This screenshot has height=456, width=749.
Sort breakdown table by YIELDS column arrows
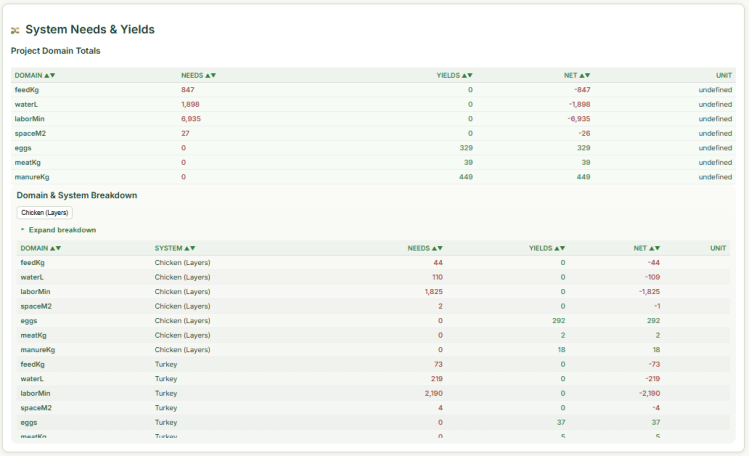pyautogui.click(x=560, y=248)
